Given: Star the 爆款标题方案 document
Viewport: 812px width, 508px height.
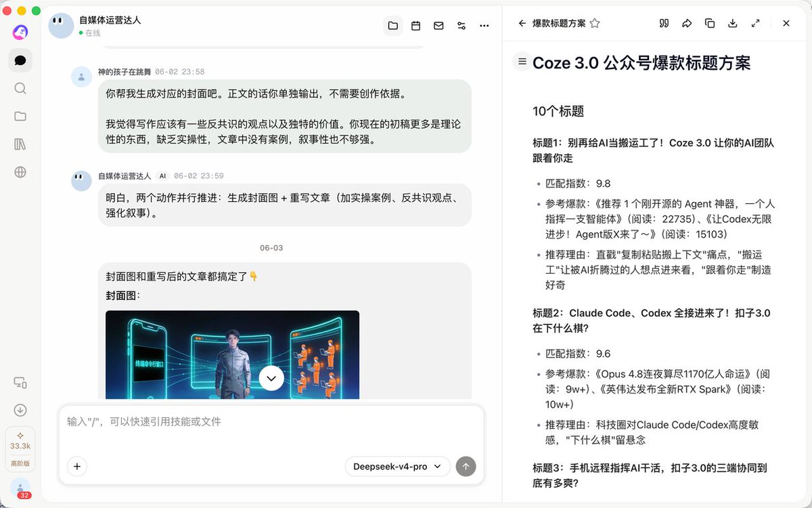Looking at the screenshot, I should [595, 23].
